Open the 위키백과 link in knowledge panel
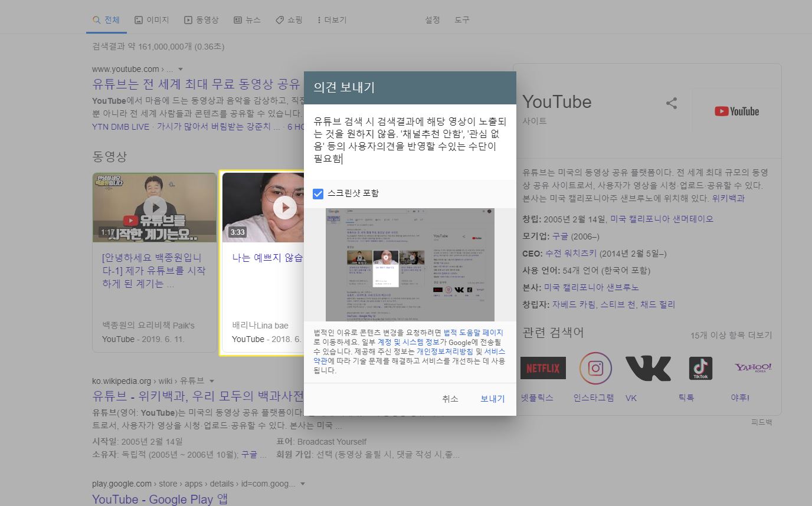812x506 pixels. click(x=728, y=199)
